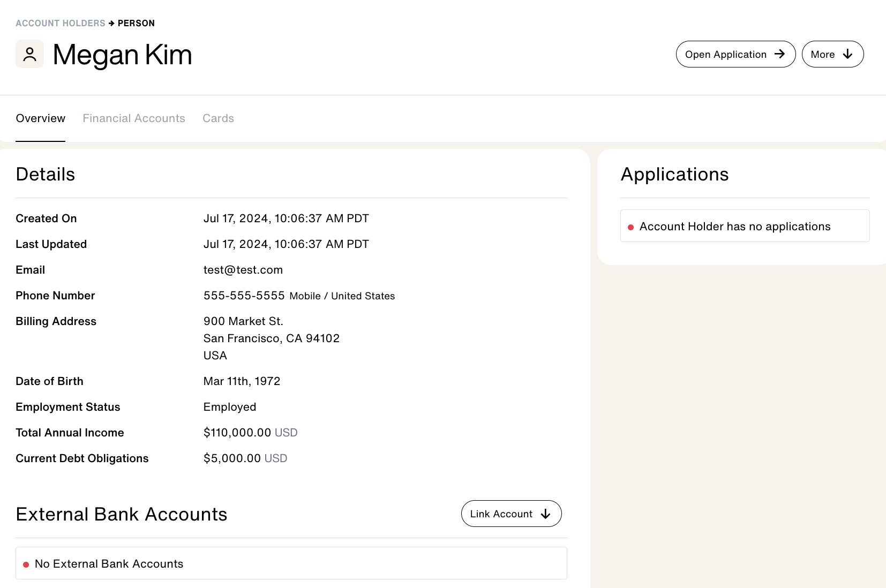886x588 pixels.
Task: Open the More dropdown menu
Action: (x=832, y=54)
